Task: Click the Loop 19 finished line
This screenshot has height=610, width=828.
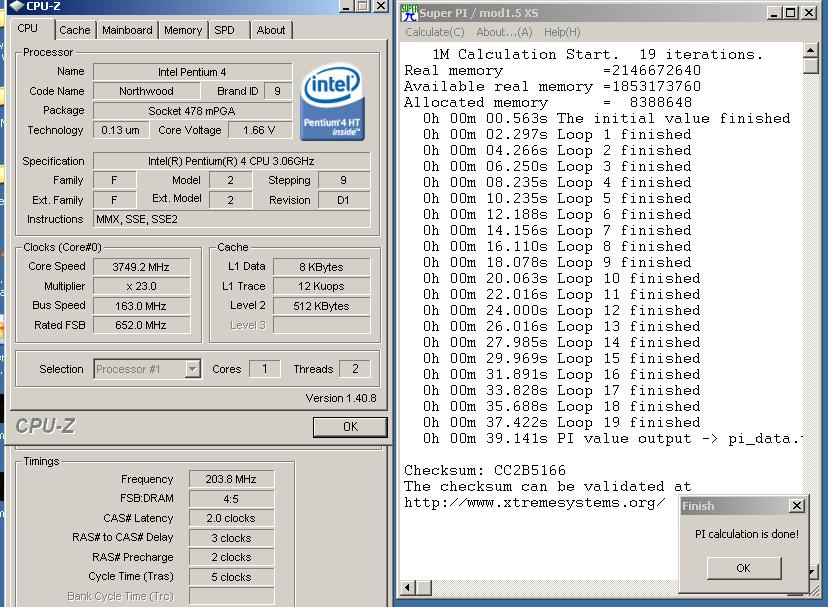Action: tap(561, 423)
